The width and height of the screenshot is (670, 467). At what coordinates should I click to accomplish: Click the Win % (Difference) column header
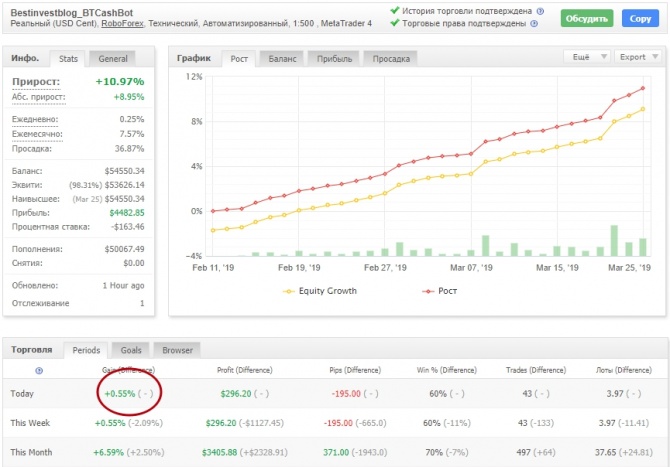447,370
